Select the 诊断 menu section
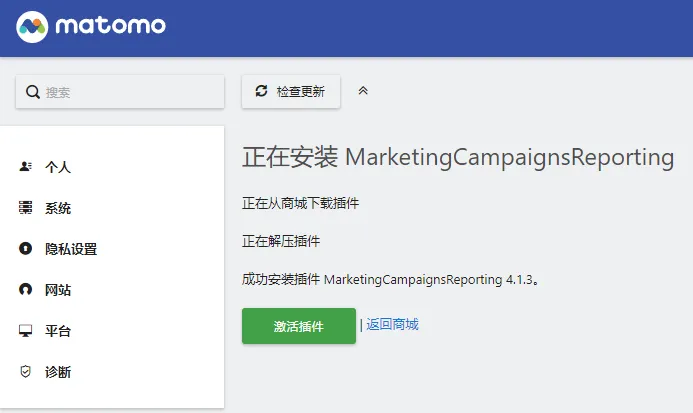The height and width of the screenshot is (413, 693). [x=58, y=372]
